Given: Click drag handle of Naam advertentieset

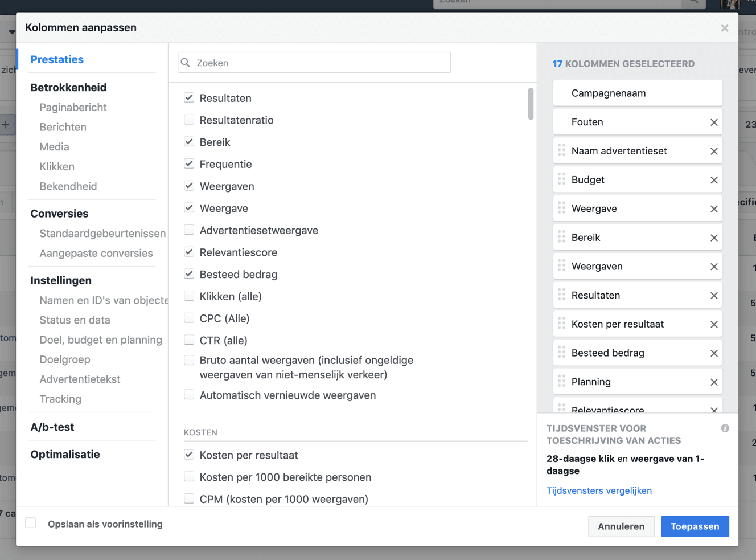Looking at the screenshot, I should click(562, 150).
